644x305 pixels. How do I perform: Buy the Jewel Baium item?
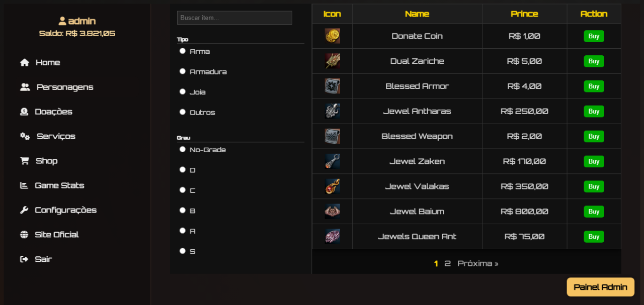pos(594,212)
